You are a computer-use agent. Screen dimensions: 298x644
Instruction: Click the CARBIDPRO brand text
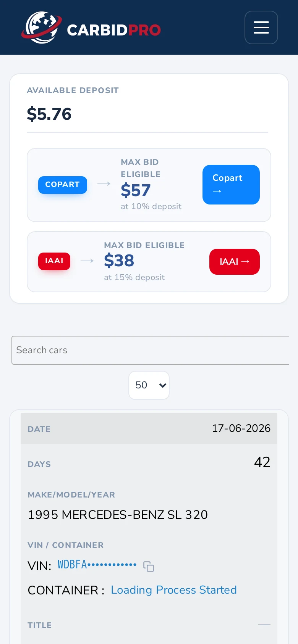point(114,30)
